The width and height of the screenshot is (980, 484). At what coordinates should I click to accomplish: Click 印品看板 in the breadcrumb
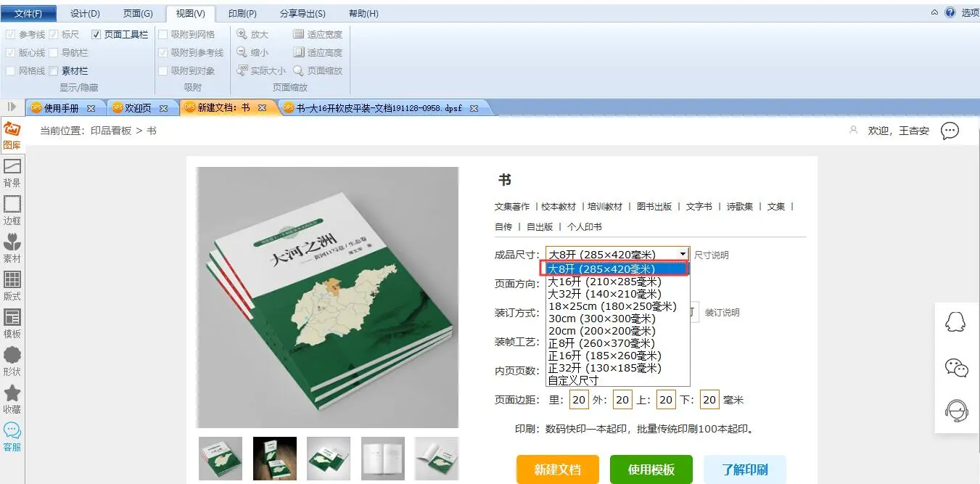click(111, 131)
